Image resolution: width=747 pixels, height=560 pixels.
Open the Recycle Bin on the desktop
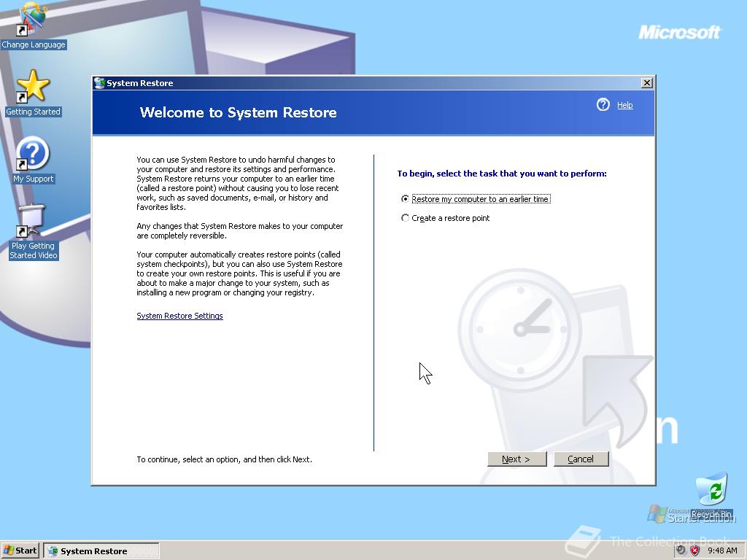(x=711, y=495)
